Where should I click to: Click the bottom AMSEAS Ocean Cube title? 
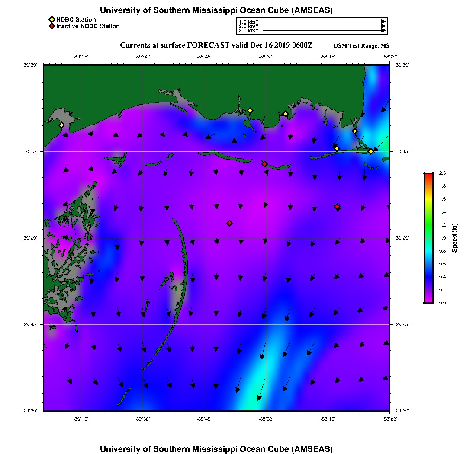(x=216, y=448)
